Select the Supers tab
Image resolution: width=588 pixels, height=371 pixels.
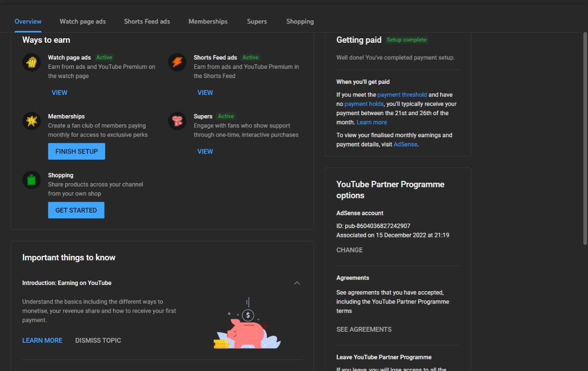point(257,22)
